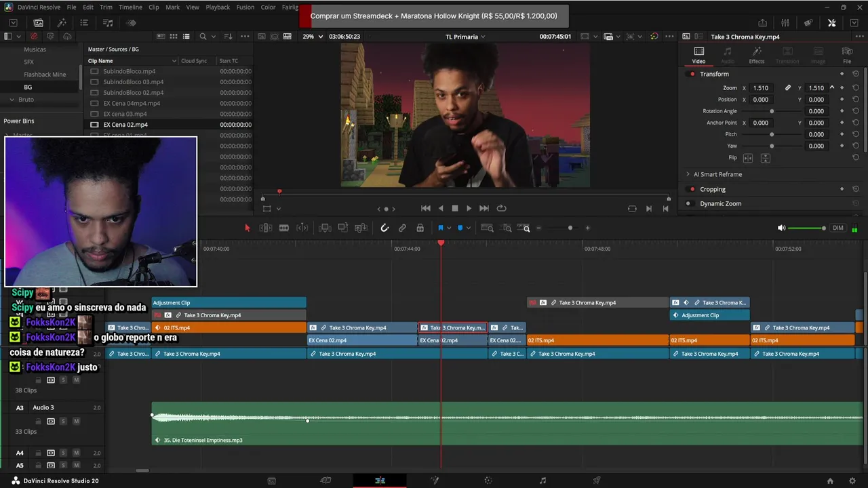This screenshot has width=868, height=488.
Task: Open the bin list layout dropdown
Action: click(18, 36)
